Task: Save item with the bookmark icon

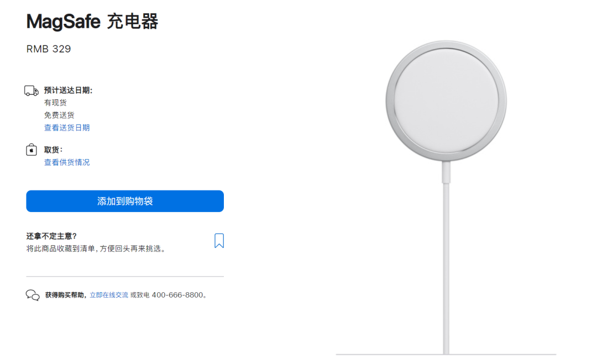Action: coord(219,241)
